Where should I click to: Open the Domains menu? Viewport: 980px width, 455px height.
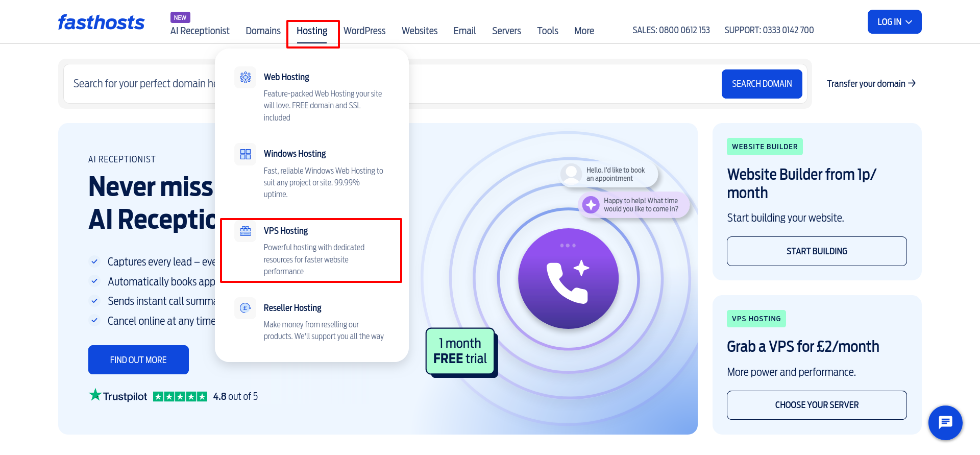coord(263,31)
